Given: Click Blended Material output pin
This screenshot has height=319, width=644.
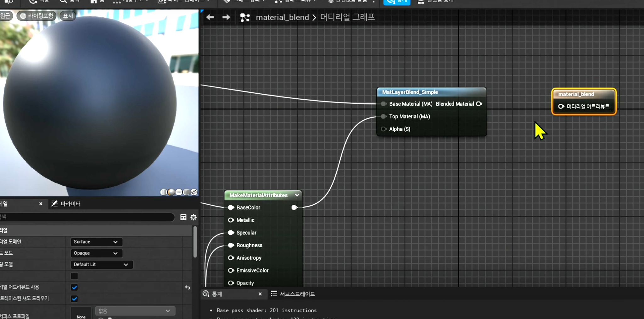Looking at the screenshot, I should pos(479,104).
